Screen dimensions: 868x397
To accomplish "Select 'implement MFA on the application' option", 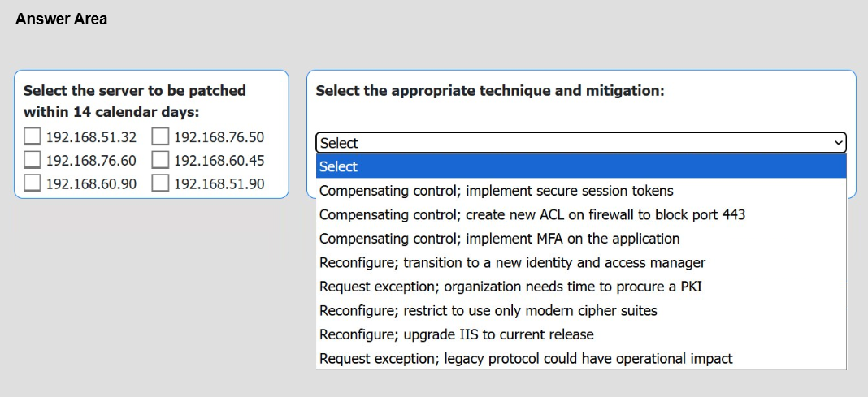I will tap(580, 239).
